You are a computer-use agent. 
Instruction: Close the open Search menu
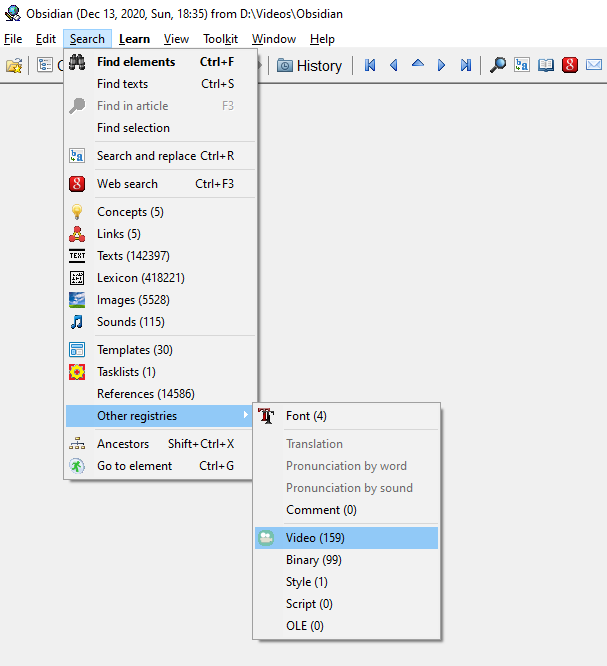[x=87, y=39]
